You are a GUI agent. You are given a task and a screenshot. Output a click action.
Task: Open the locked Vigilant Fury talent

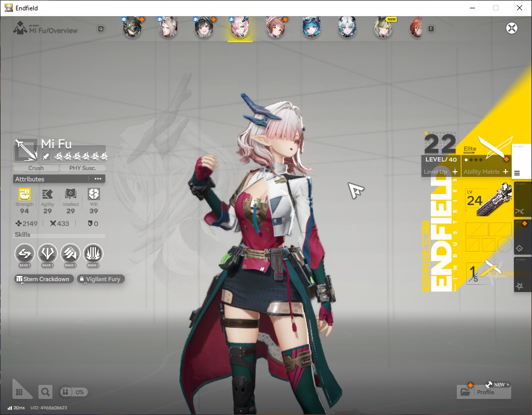101,279
